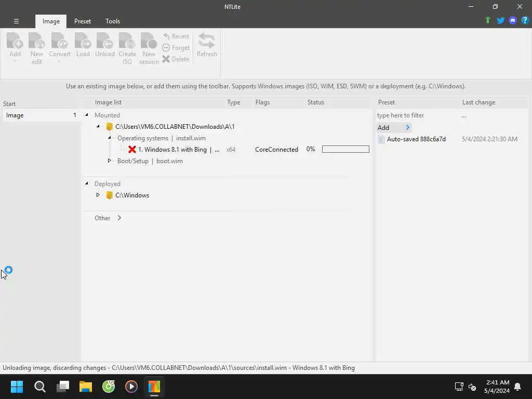The height and width of the screenshot is (399, 532).
Task: Click the red X status icon
Action: (132, 149)
